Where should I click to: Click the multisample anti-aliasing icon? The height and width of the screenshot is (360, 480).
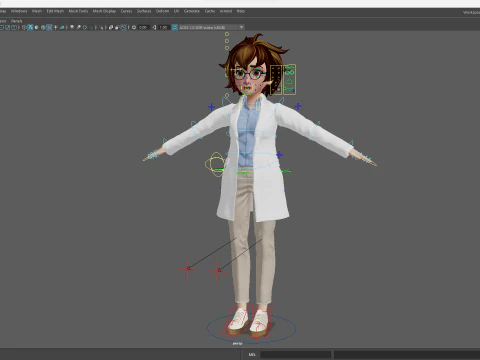[85, 27]
